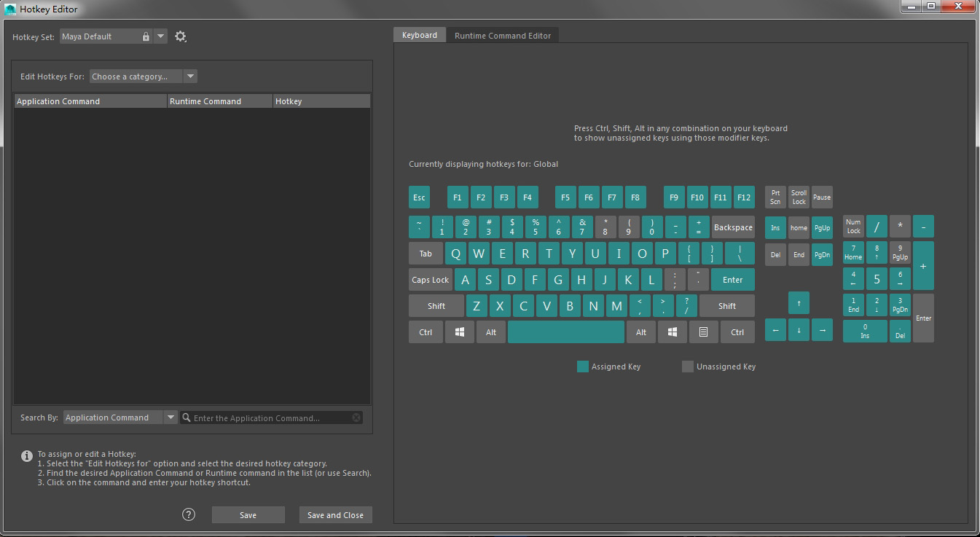Toggle the Num Lock key
The width and height of the screenshot is (980, 537).
[x=853, y=227]
